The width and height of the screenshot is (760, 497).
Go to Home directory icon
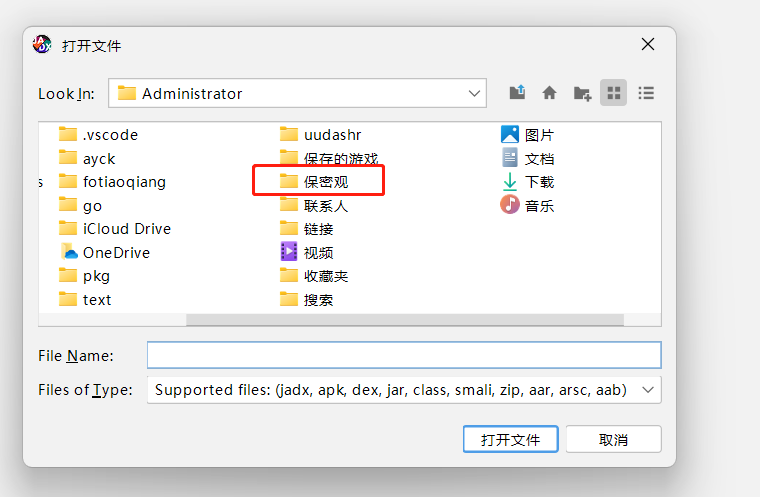[549, 93]
